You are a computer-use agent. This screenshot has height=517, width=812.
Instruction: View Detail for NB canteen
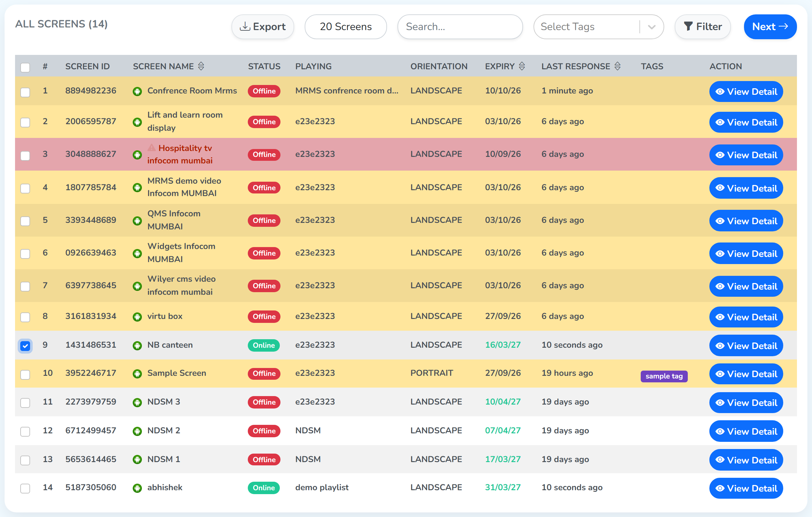click(x=746, y=346)
